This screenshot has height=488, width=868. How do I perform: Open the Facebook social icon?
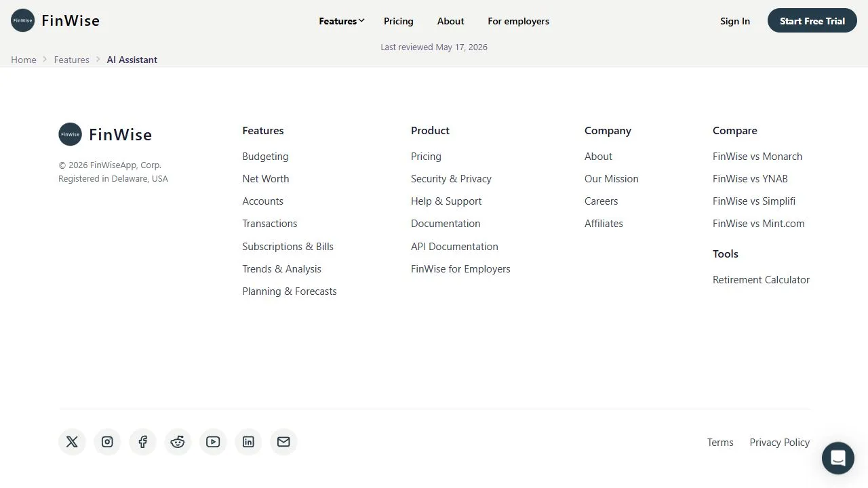point(142,442)
